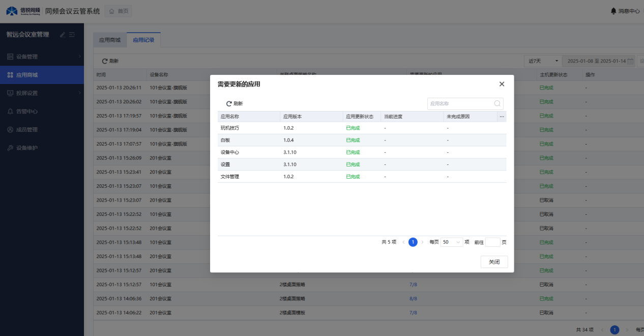Click the search magnifier in the 应用名称 field
Image resolution: width=644 pixels, height=336 pixels.
[497, 104]
